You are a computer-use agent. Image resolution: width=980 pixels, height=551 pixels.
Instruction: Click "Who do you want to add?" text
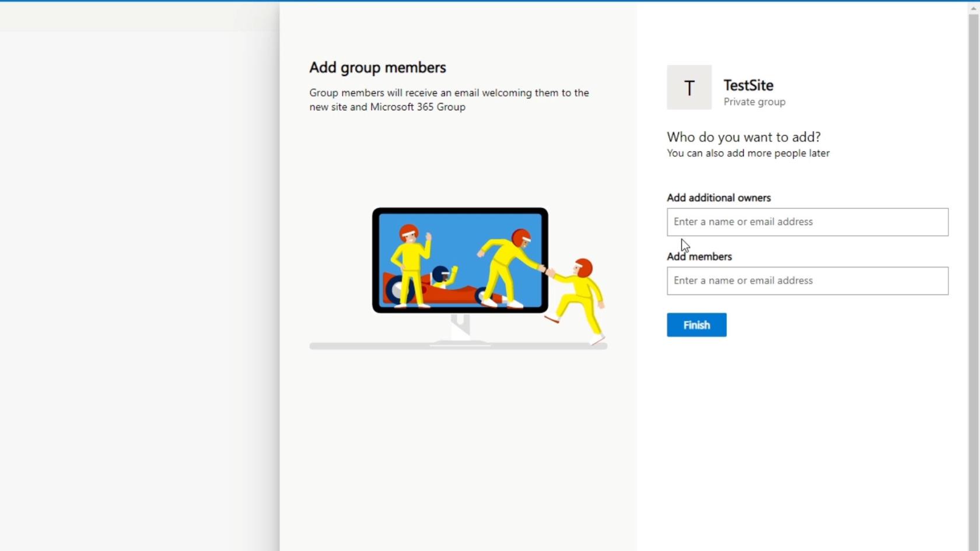(744, 137)
